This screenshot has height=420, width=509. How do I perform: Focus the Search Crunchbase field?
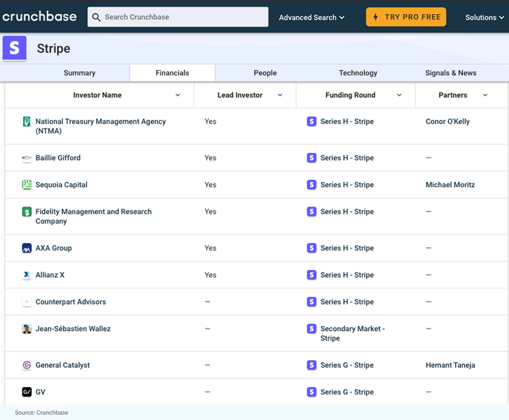coord(178,17)
